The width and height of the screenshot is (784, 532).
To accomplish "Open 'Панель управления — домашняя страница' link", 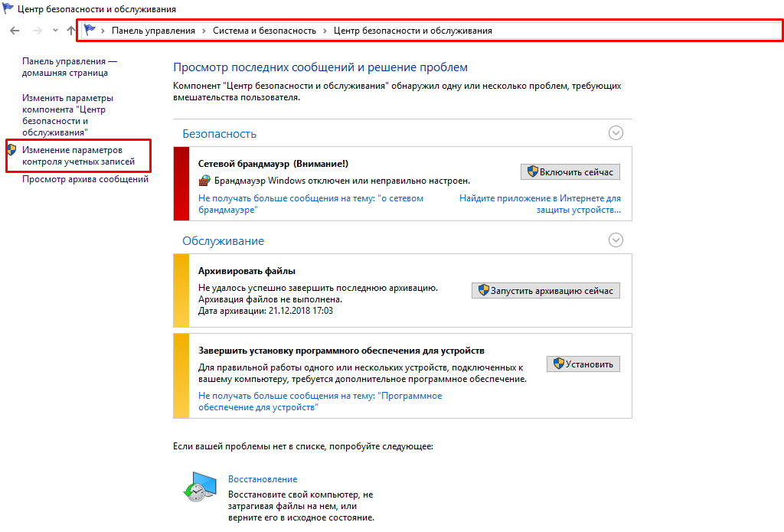I will click(70, 67).
